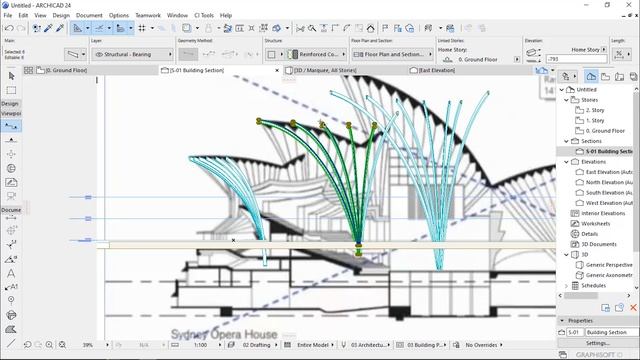Click the Zoom In magnifier in status bar
The height and width of the screenshot is (360, 640).
[x=49, y=345]
